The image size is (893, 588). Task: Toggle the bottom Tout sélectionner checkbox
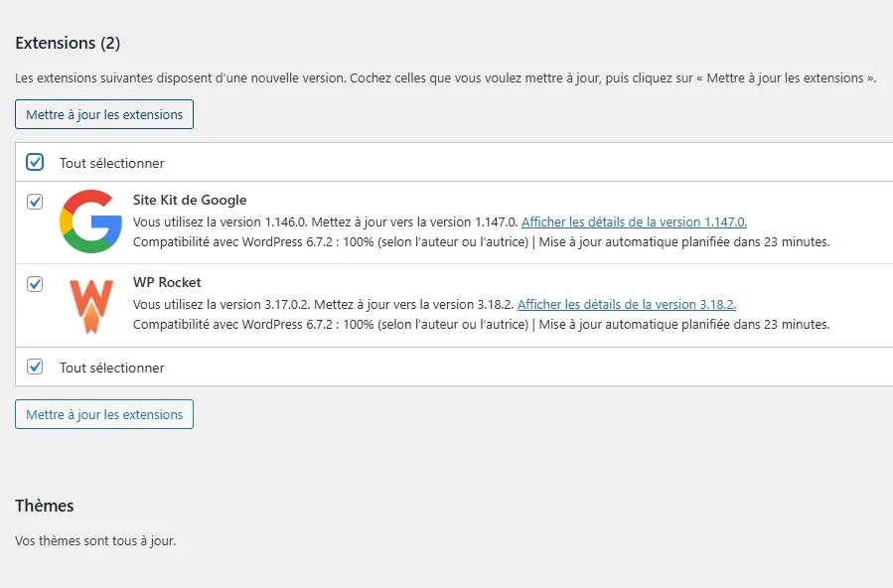(35, 367)
